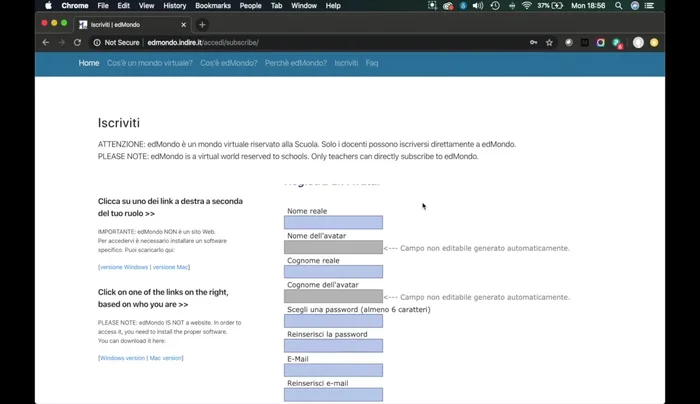700x404 pixels.
Task: Open the Tab menu
Action: point(276,6)
